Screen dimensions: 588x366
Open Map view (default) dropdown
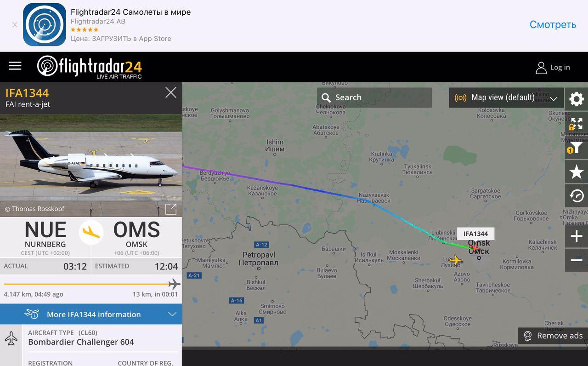506,97
